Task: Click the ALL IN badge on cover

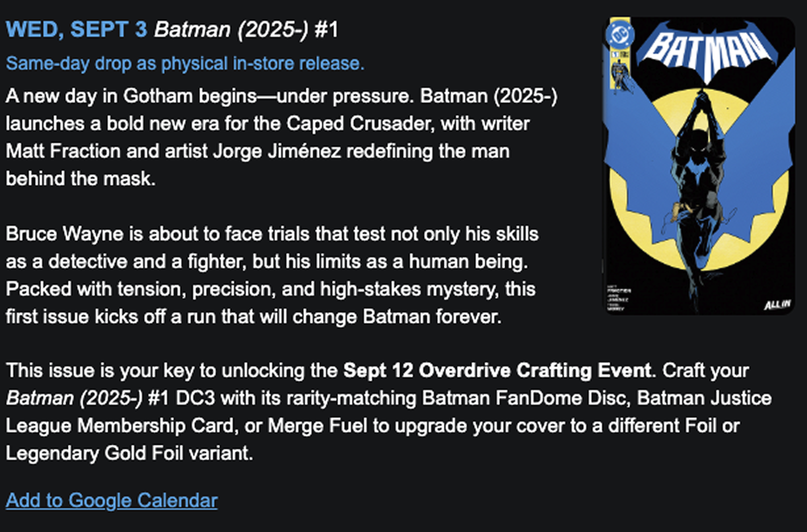Action: (x=775, y=304)
